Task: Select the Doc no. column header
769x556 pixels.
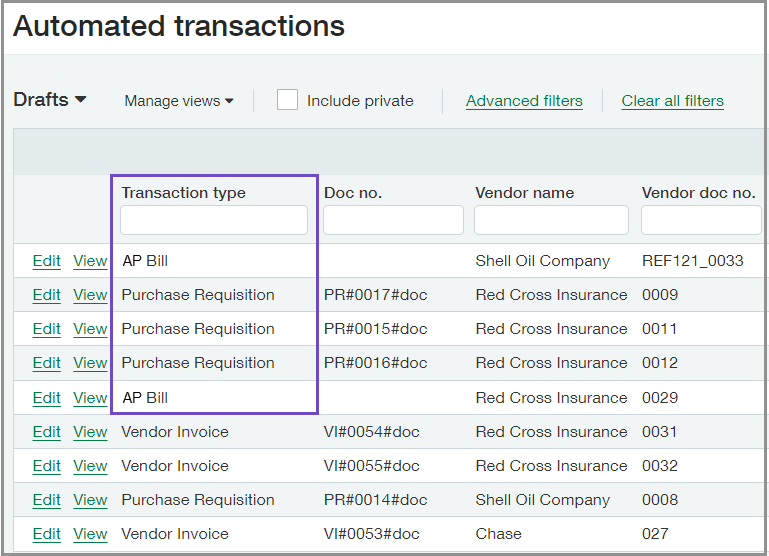Action: 353,193
